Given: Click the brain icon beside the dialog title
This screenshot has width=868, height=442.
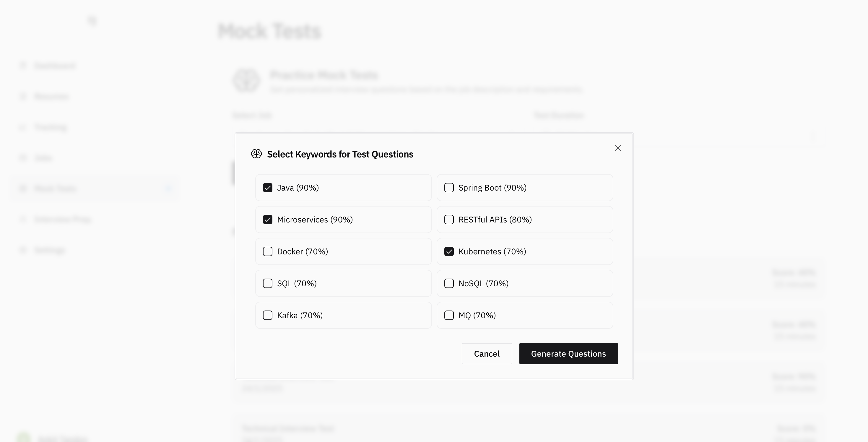Looking at the screenshot, I should tap(256, 154).
